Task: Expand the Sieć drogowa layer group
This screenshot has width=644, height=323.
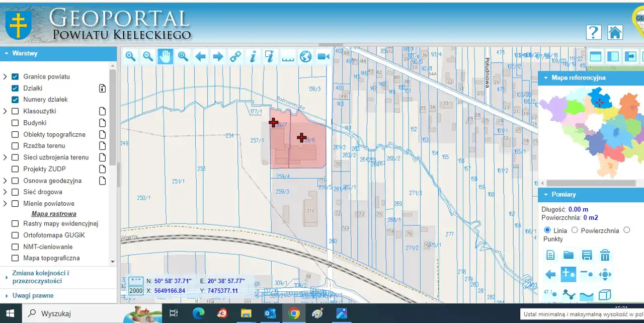Action: [x=5, y=192]
